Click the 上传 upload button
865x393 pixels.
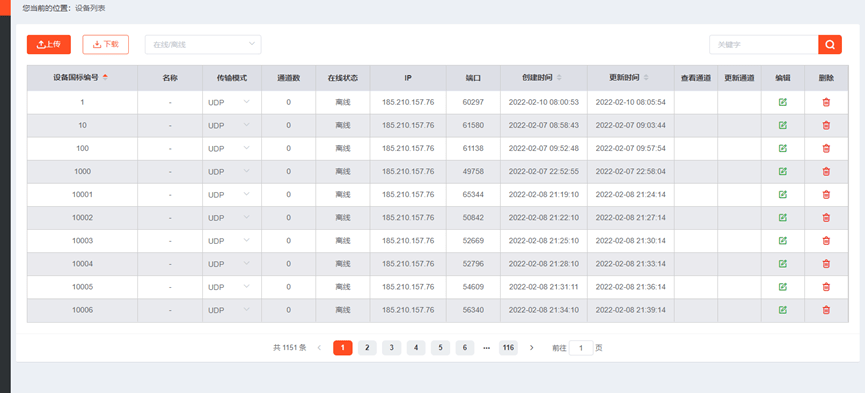click(49, 45)
